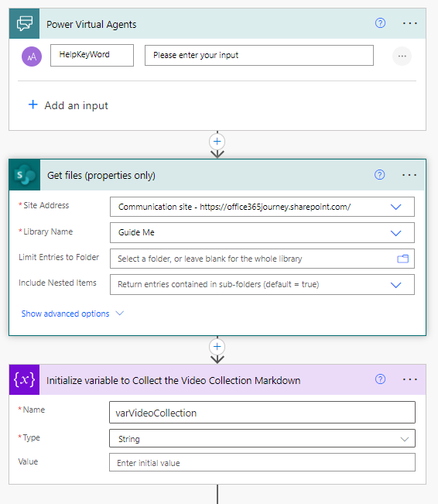438x504 pixels.
Task: Expand the Site Address dropdown
Action: point(395,207)
